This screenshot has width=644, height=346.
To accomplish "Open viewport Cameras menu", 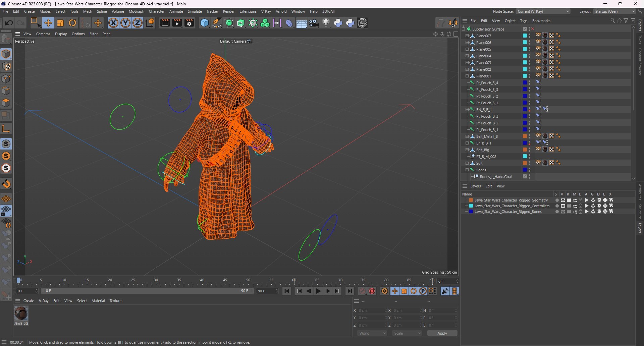I will (x=43, y=34).
